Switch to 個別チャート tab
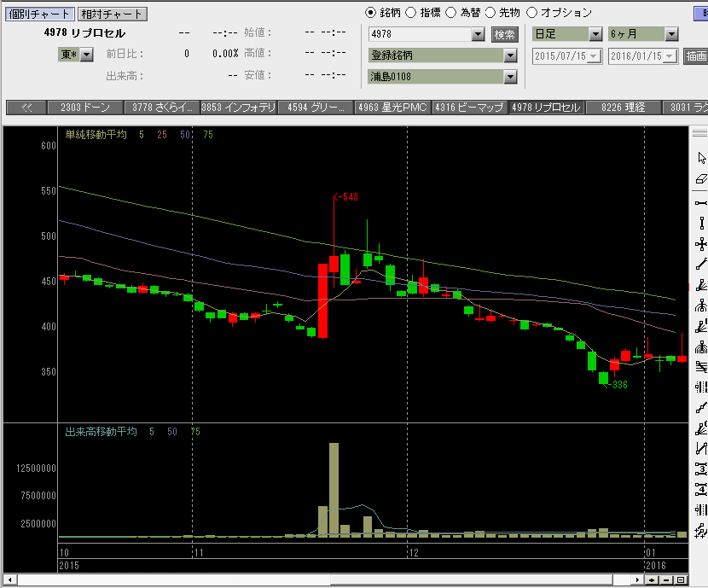708x588 pixels. [x=40, y=15]
